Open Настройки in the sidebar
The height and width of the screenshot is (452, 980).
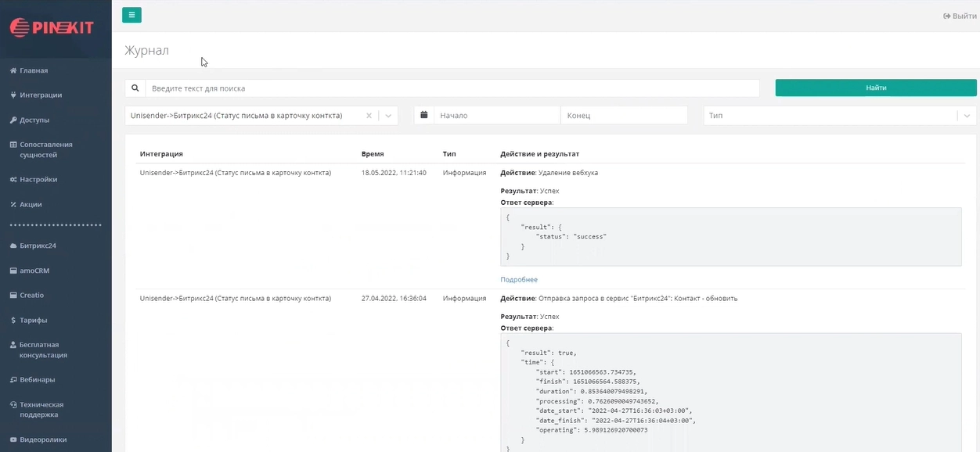38,180
